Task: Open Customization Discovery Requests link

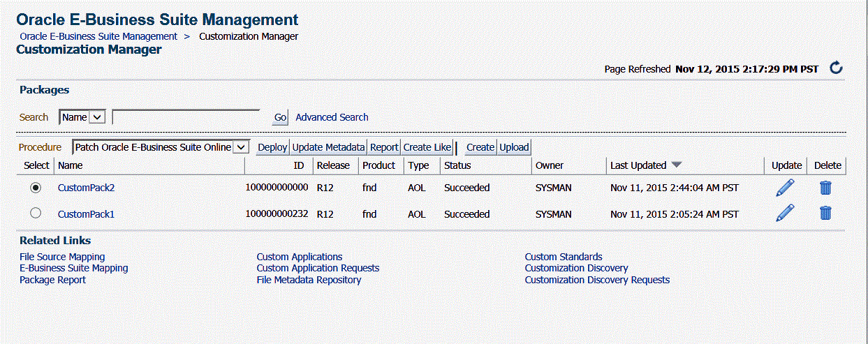Action: [597, 279]
